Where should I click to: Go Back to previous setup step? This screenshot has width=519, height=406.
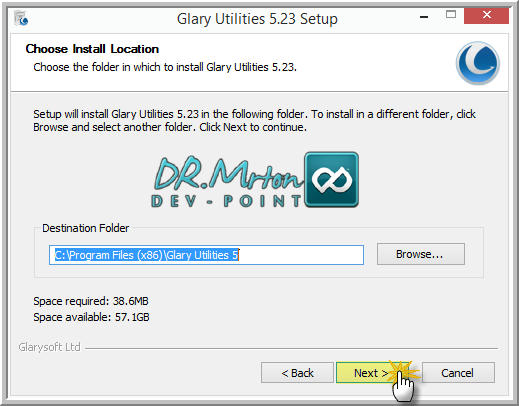[297, 373]
